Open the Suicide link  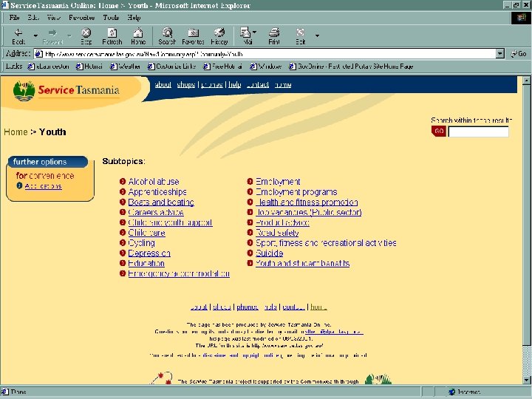(270, 253)
